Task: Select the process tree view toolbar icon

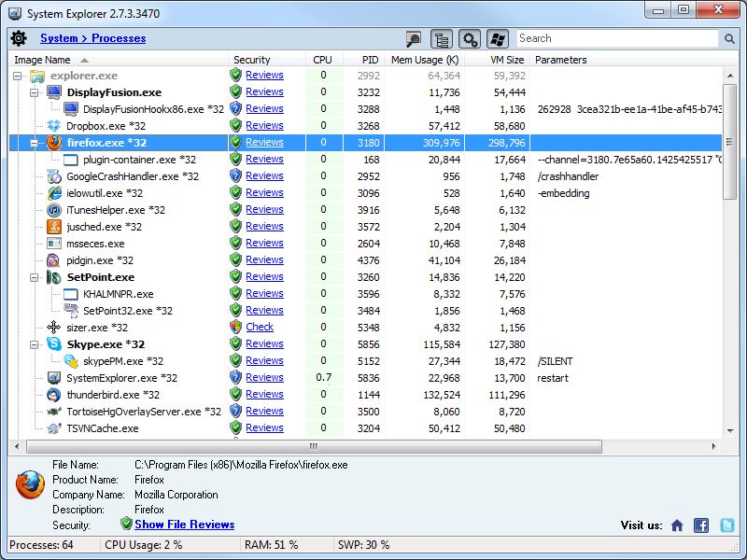Action: [440, 37]
